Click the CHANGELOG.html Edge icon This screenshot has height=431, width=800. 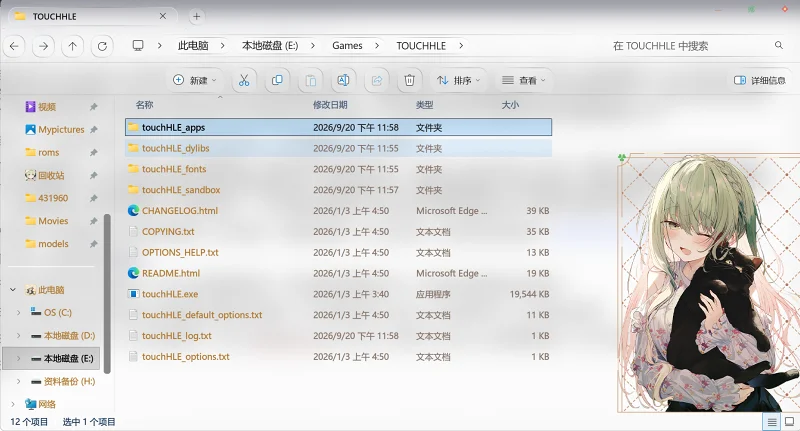[x=133, y=211]
